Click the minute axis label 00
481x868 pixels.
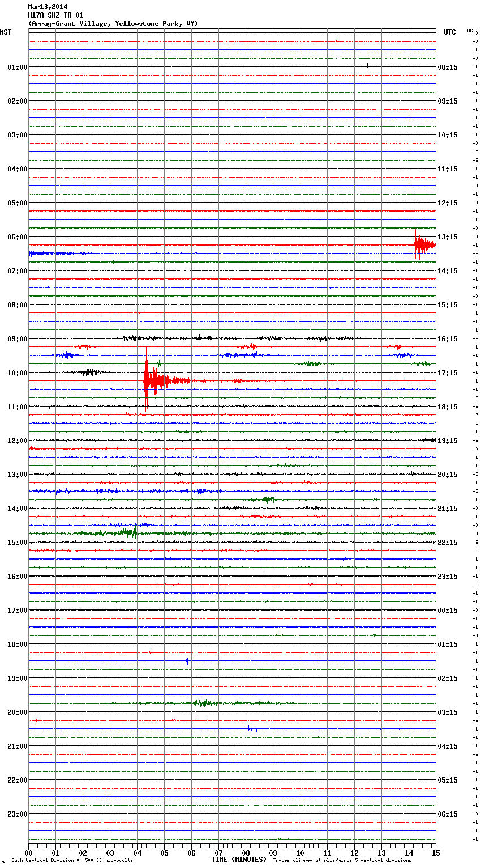pyautogui.click(x=28, y=853)
